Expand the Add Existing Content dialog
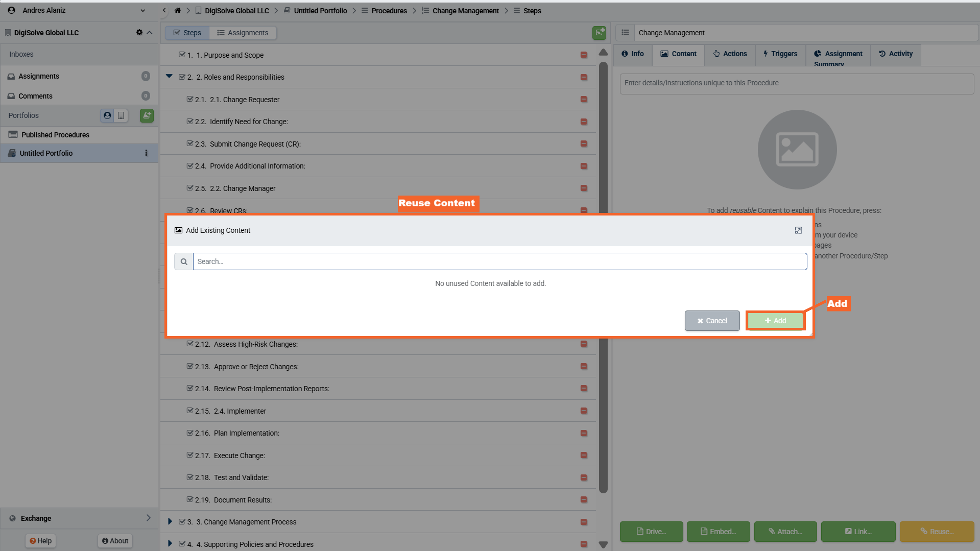 pyautogui.click(x=798, y=230)
